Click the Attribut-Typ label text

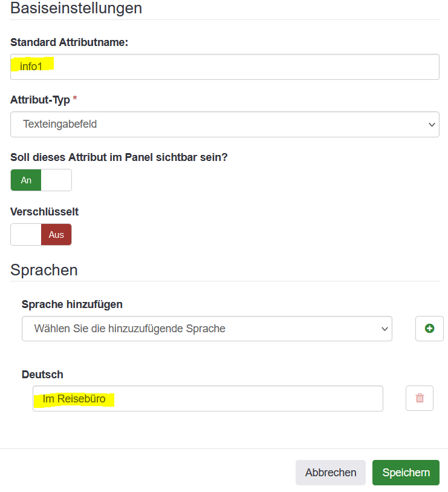(x=40, y=99)
